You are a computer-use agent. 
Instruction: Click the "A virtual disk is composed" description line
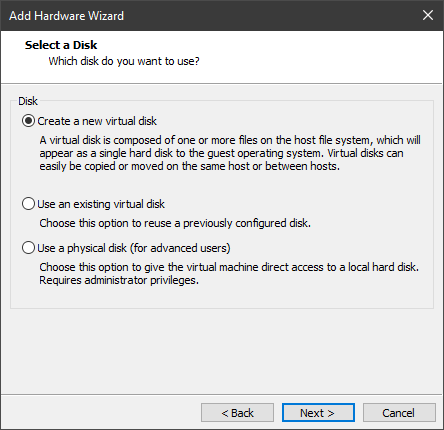[230, 140]
